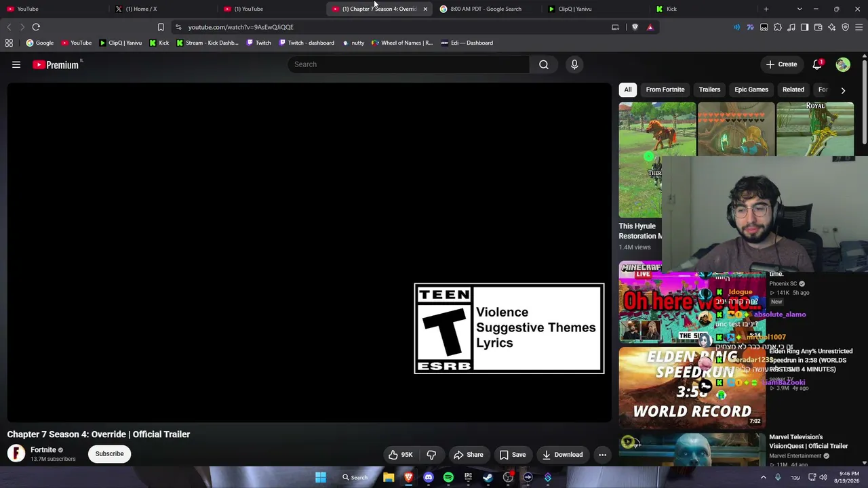Open the taskbar Search box
Viewport: 868px width, 488px height.
click(355, 477)
